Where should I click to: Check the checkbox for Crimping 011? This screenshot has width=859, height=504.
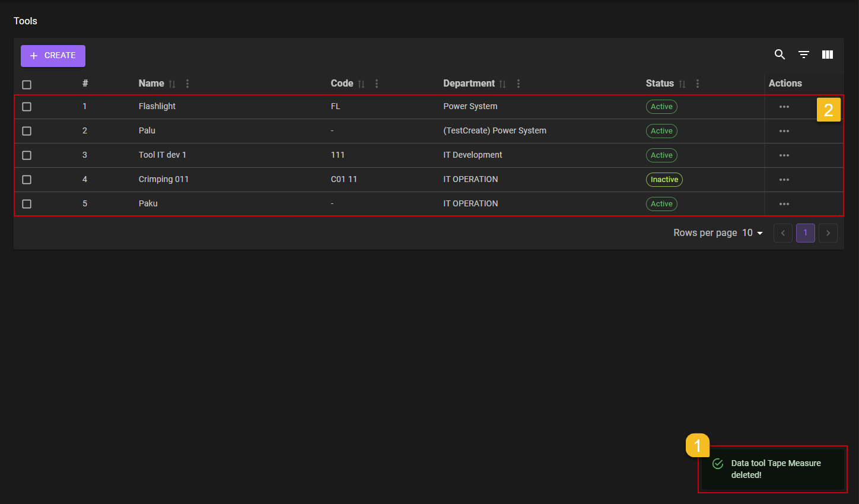pos(27,179)
